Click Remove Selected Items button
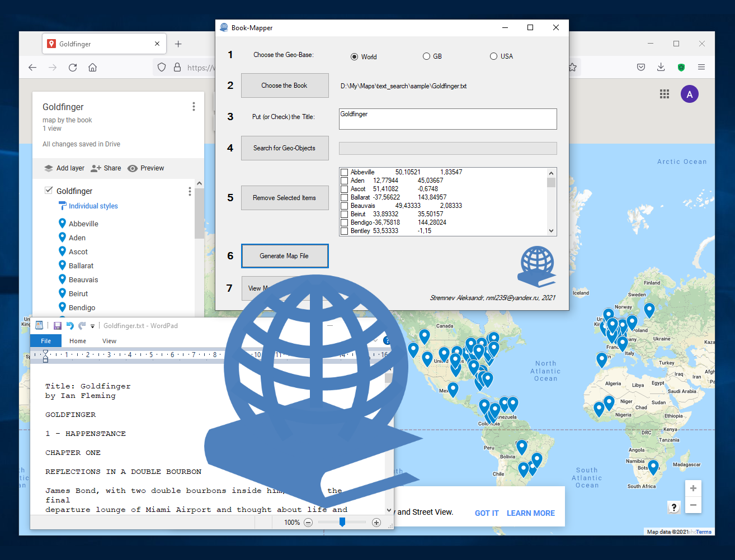 (285, 198)
